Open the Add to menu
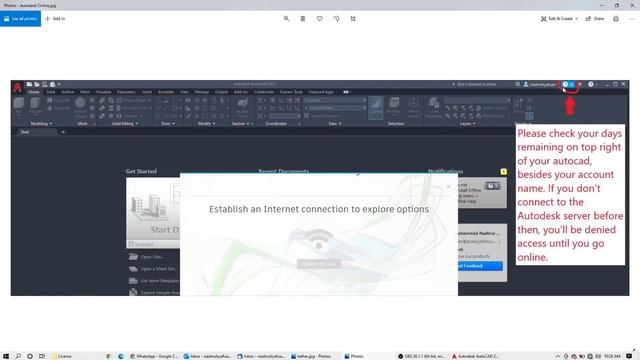The width and height of the screenshot is (640, 360). pos(55,19)
